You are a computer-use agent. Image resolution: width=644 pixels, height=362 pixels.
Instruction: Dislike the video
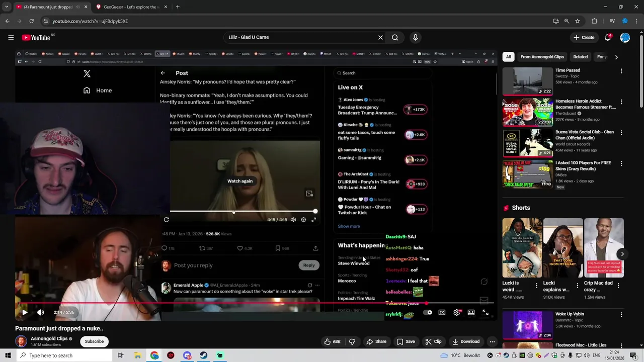click(x=352, y=341)
